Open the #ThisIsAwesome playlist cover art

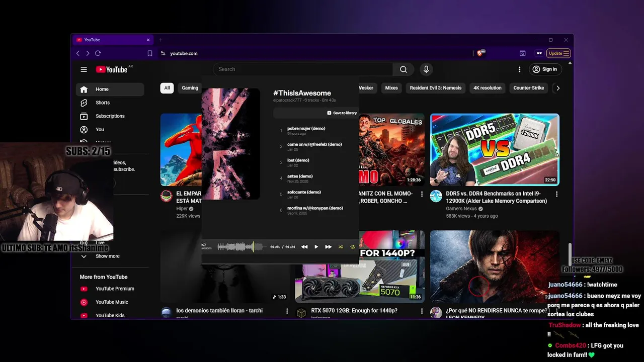(x=231, y=144)
